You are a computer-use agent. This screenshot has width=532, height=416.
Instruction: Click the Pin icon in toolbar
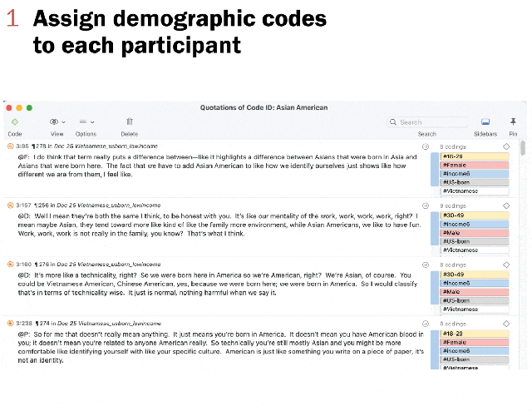click(x=513, y=121)
